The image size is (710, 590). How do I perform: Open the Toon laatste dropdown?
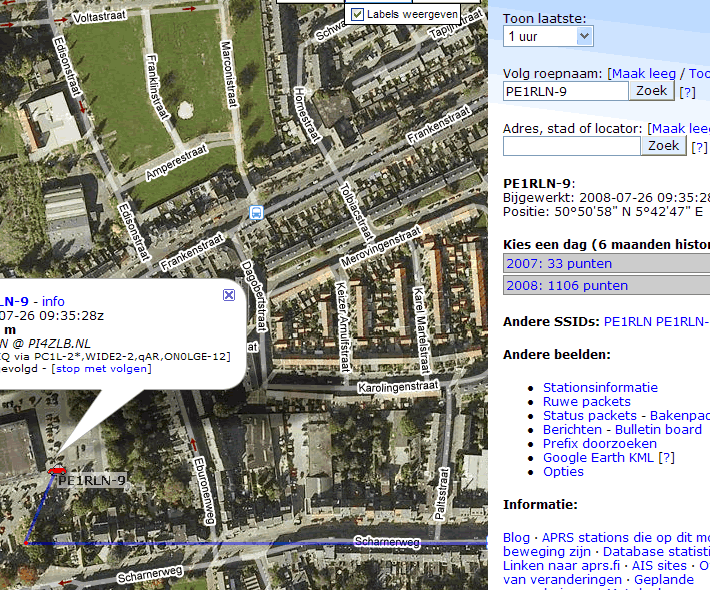click(x=548, y=36)
